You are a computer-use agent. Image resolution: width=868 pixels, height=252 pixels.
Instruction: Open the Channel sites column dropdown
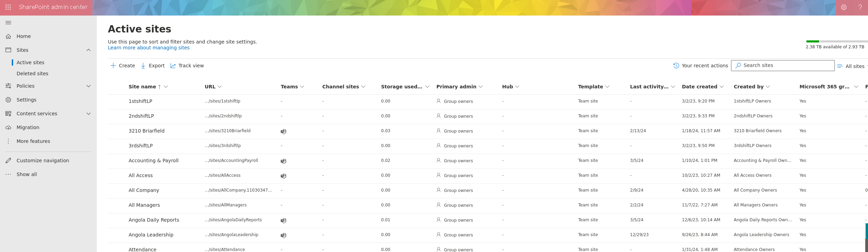tap(363, 87)
